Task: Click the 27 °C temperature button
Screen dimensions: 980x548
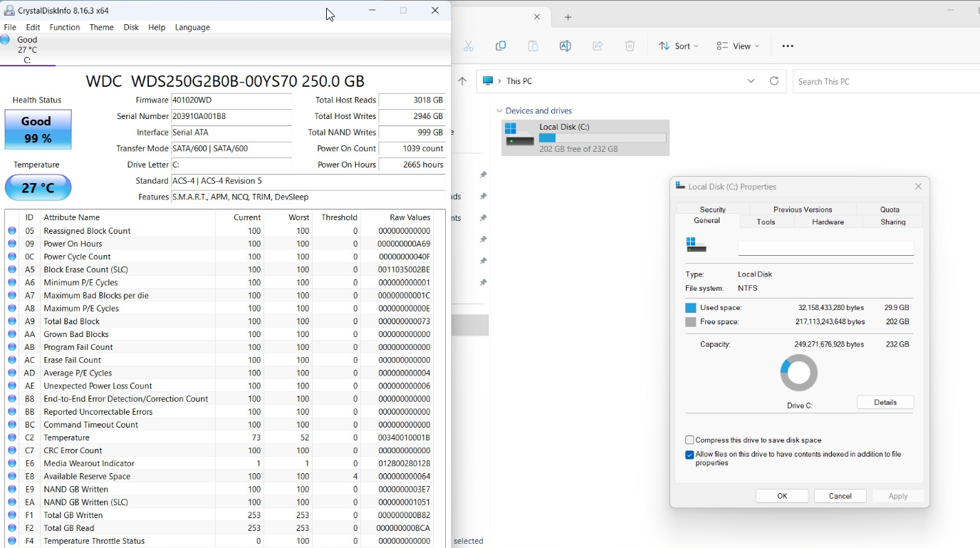Action: [38, 188]
